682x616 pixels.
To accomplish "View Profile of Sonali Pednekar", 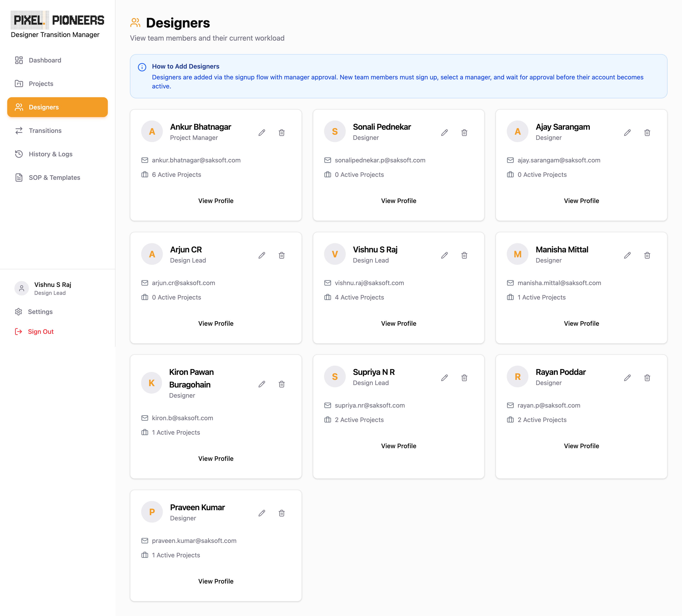I will 399,201.
